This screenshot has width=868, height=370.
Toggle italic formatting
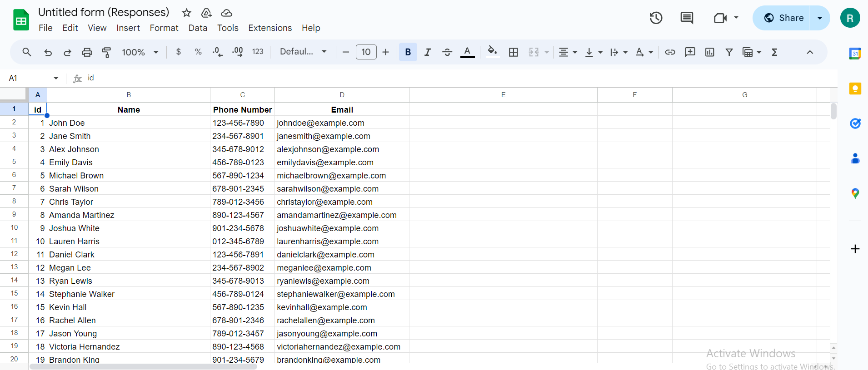pyautogui.click(x=427, y=52)
